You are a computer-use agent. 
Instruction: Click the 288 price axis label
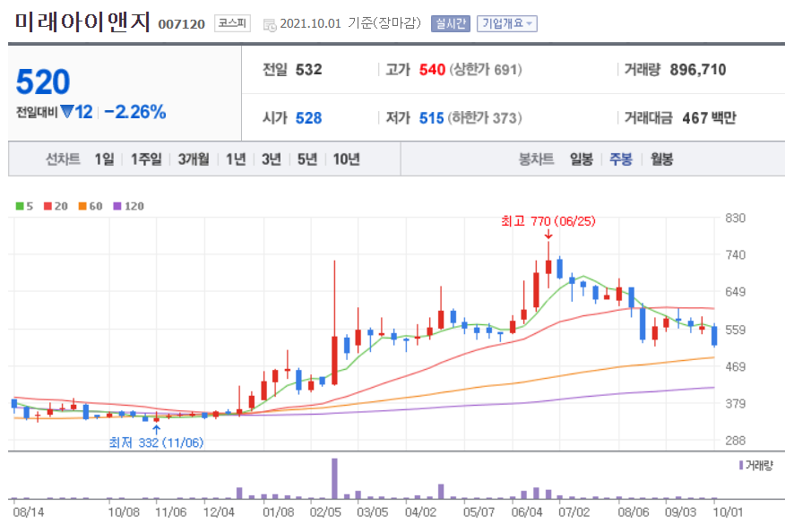coord(736,441)
